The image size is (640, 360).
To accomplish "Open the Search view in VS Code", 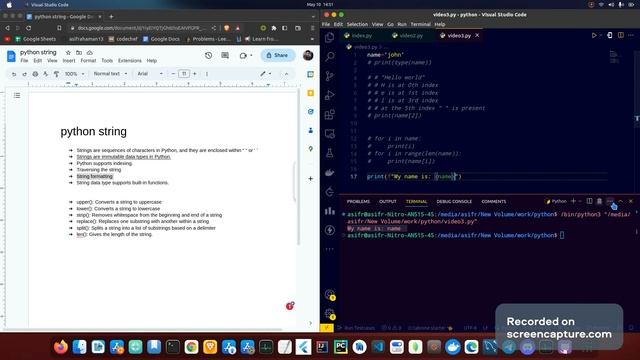I will pos(329,56).
